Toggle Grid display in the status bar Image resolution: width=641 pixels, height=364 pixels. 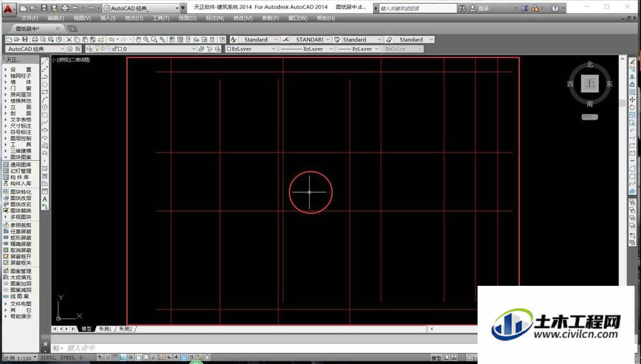pos(115,358)
